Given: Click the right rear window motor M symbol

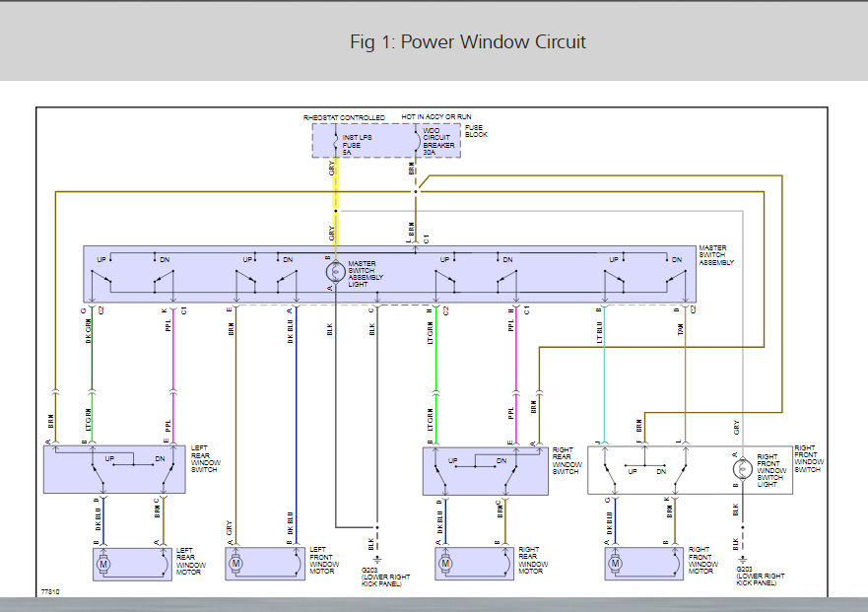Looking at the screenshot, I should tap(445, 564).
